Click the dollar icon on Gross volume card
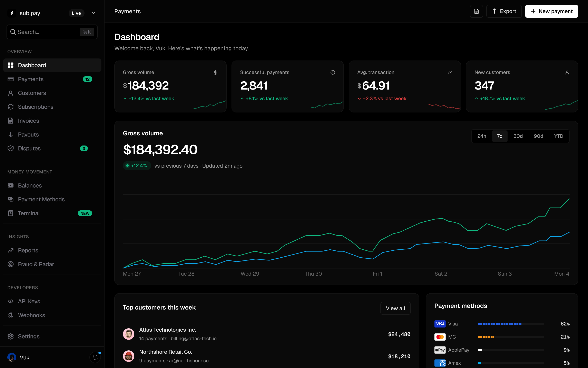The image size is (588, 368). coord(216,73)
